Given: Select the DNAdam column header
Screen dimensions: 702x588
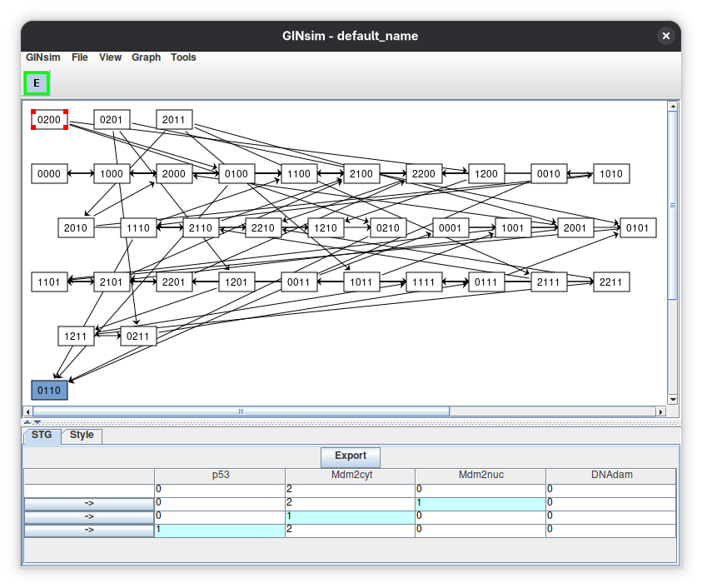Looking at the screenshot, I should coord(611,475).
